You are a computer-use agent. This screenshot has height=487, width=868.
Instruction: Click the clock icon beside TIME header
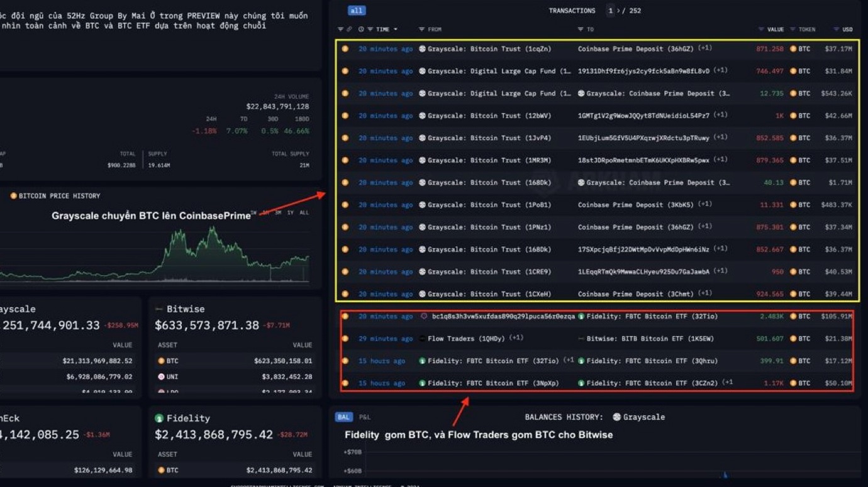click(x=361, y=30)
